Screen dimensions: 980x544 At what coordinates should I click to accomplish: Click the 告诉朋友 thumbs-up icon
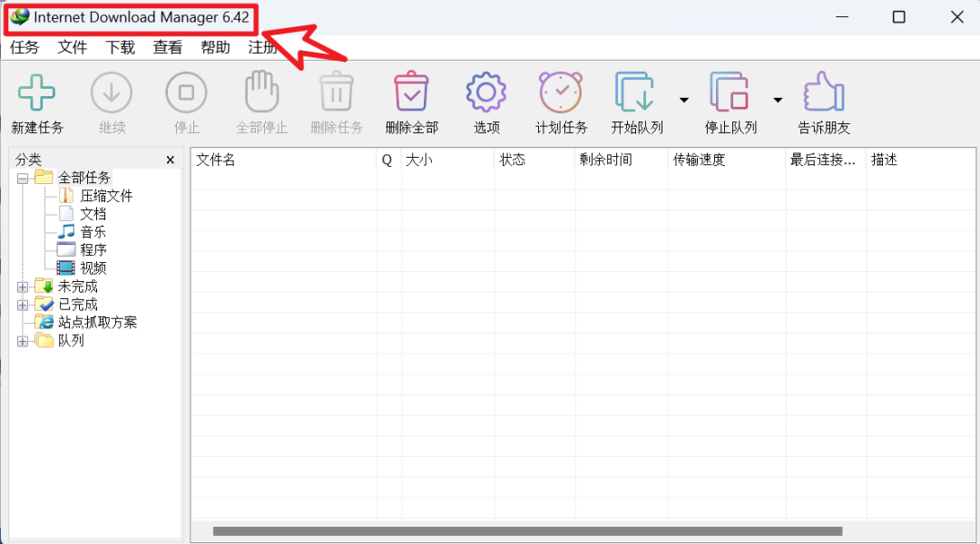[x=824, y=92]
